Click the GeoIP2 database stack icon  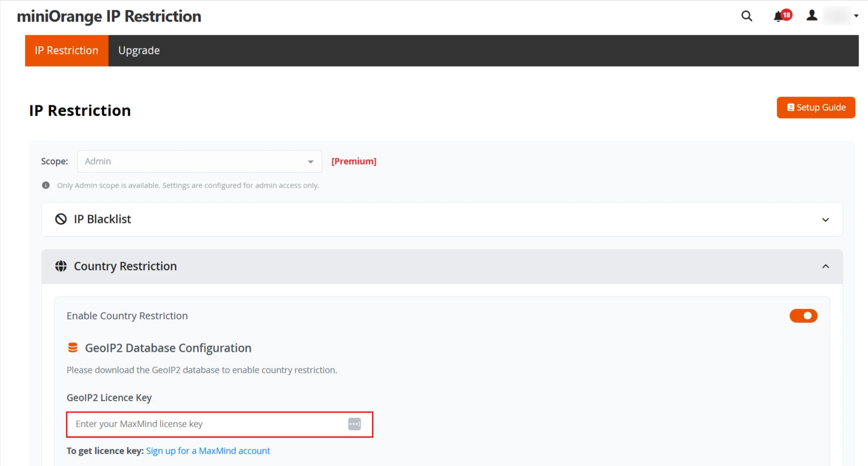73,348
